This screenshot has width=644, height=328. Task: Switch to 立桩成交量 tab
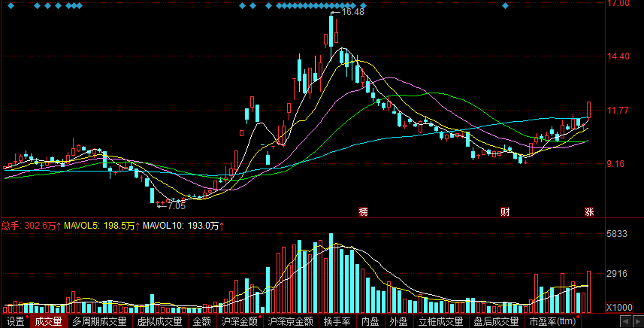click(440, 321)
